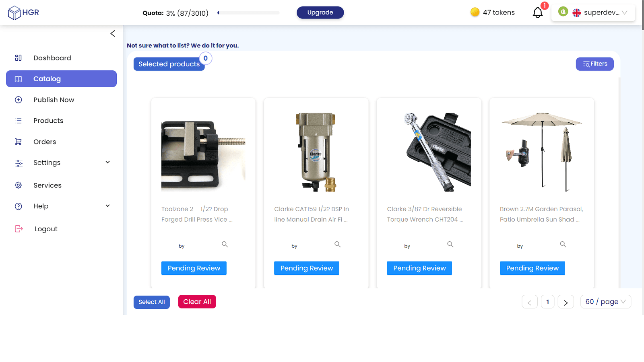Expand the Help submenu chevron
The height and width of the screenshot is (362, 644).
click(107, 206)
